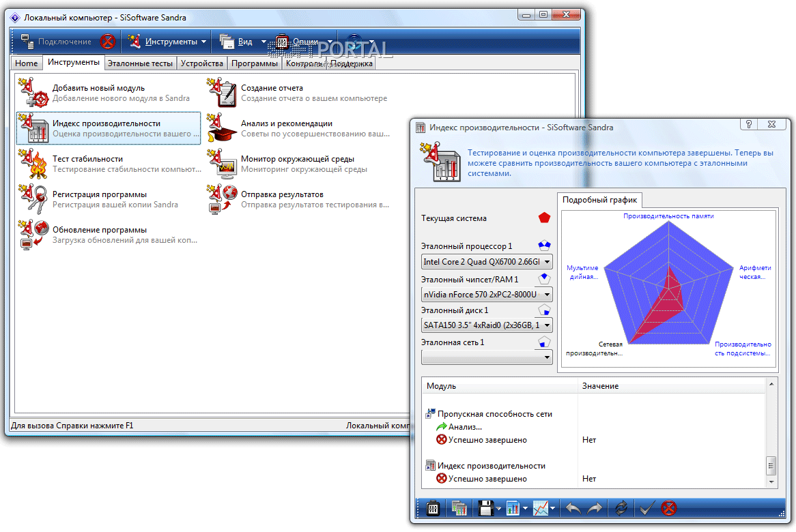Viewport: 796px width, 532px height.
Task: Click the options panel icon in dialog toolbar
Action: tap(433, 507)
